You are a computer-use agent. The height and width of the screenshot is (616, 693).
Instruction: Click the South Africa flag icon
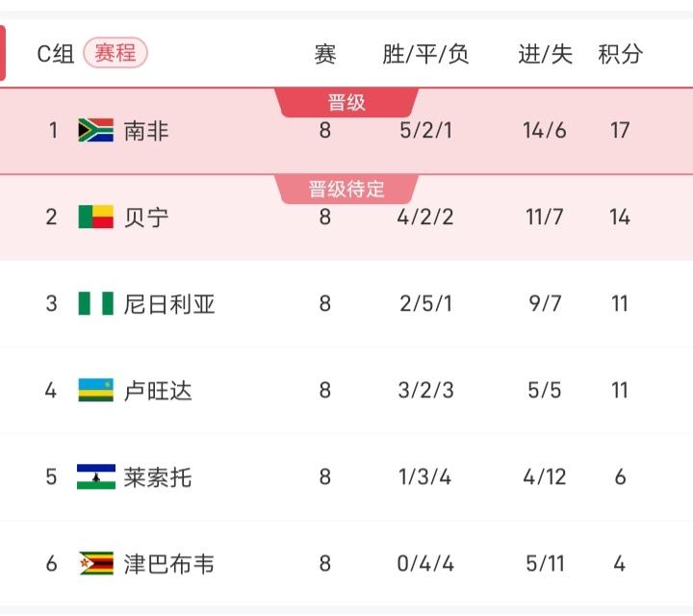coord(96,130)
